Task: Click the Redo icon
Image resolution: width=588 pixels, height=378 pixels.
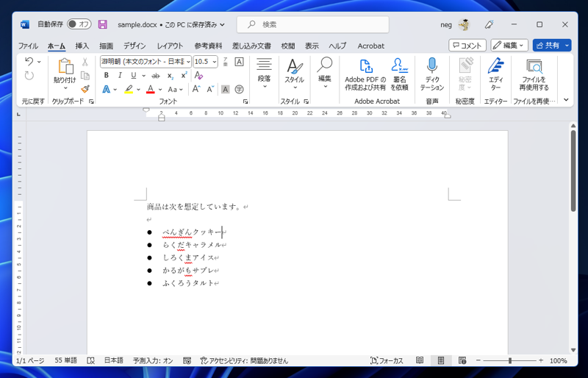Action: coord(29,76)
